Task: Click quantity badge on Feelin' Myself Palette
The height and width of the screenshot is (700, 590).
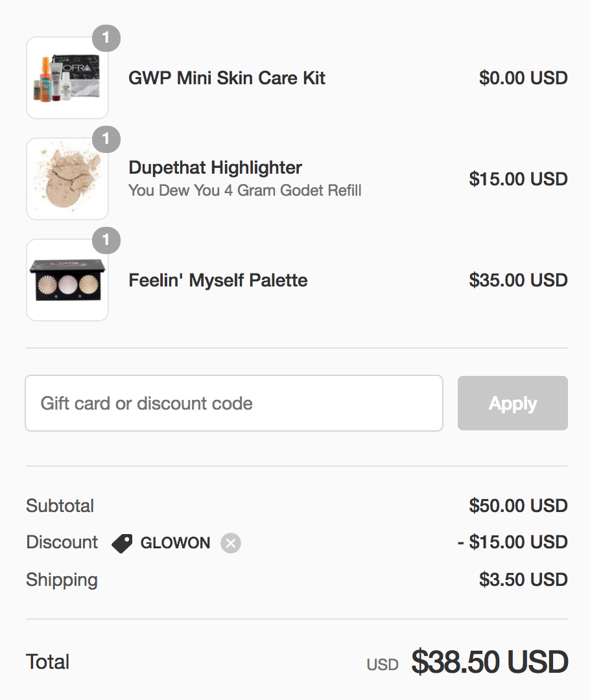Action: (106, 240)
